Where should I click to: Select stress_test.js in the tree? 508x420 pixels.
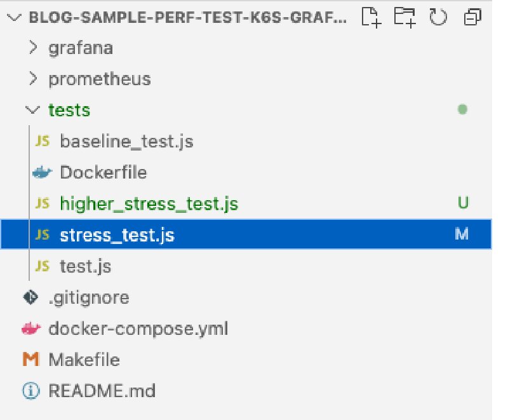pos(246,234)
